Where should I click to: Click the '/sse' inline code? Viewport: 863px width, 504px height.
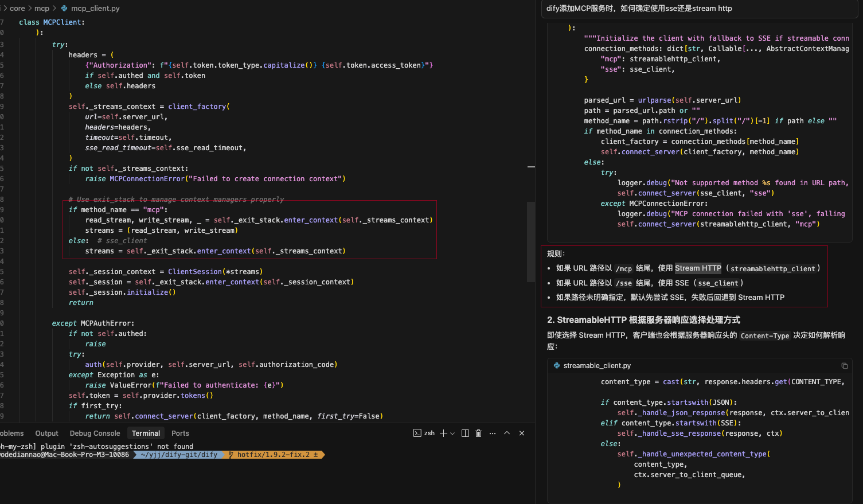[624, 283]
